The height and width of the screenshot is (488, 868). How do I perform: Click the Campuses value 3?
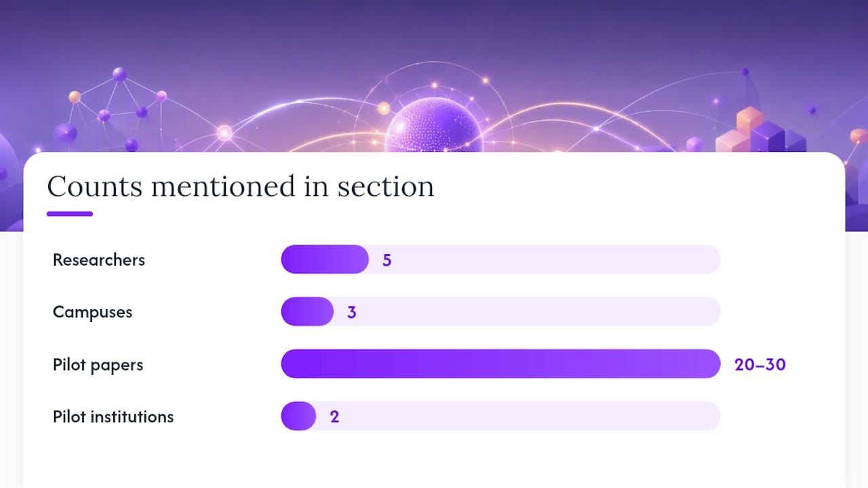[351, 312]
